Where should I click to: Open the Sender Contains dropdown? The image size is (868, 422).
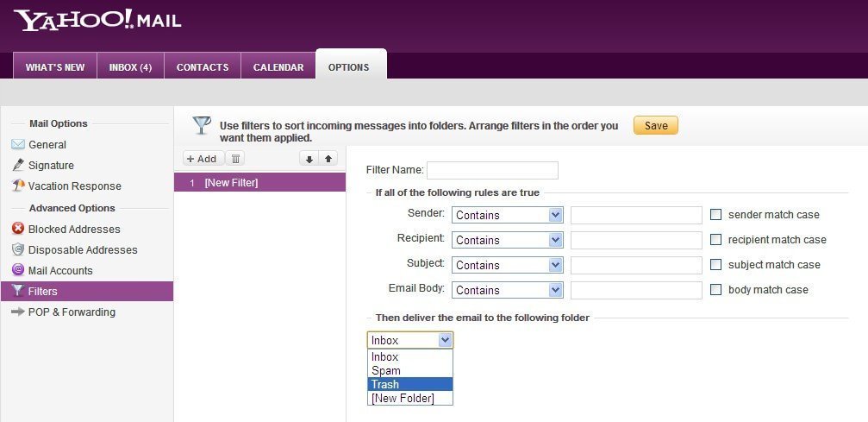508,215
